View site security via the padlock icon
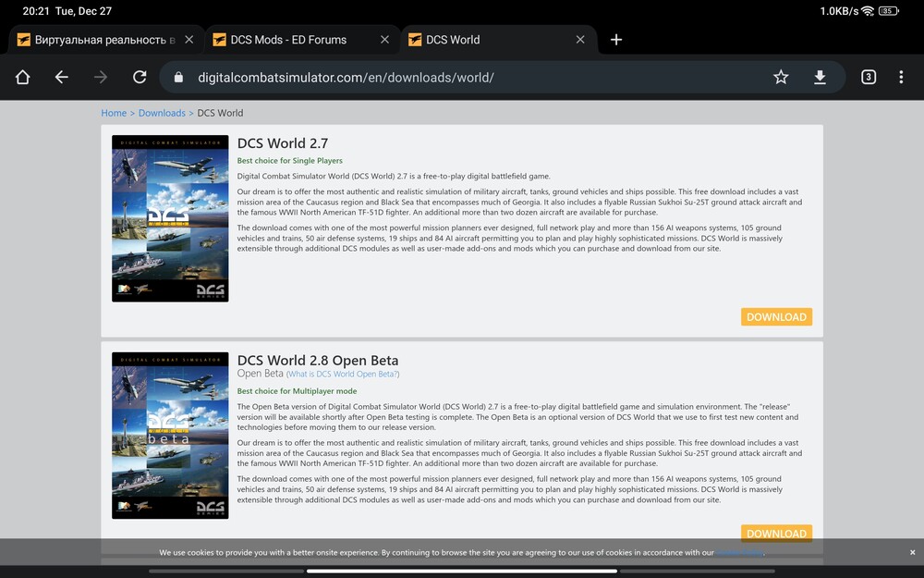This screenshot has height=578, width=924. [177, 78]
